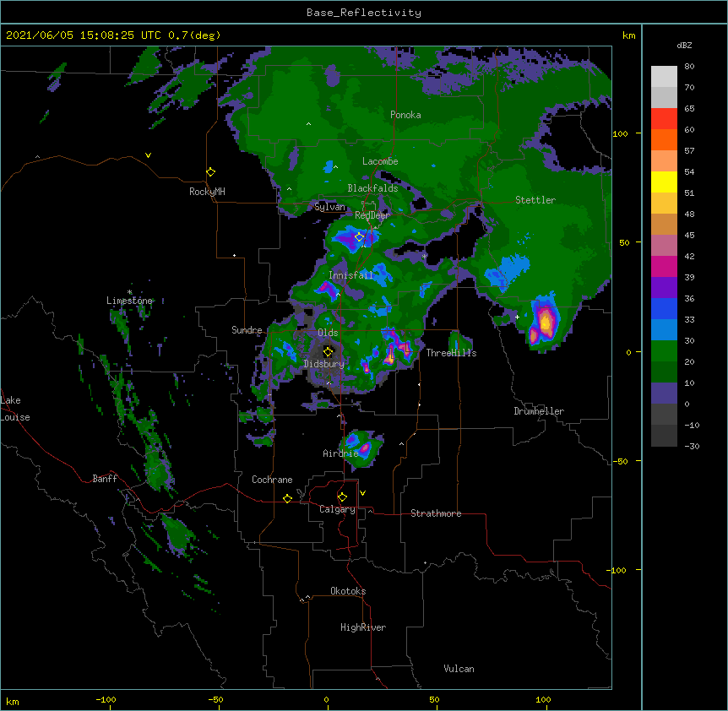Click the Innisfail city label

(x=351, y=275)
